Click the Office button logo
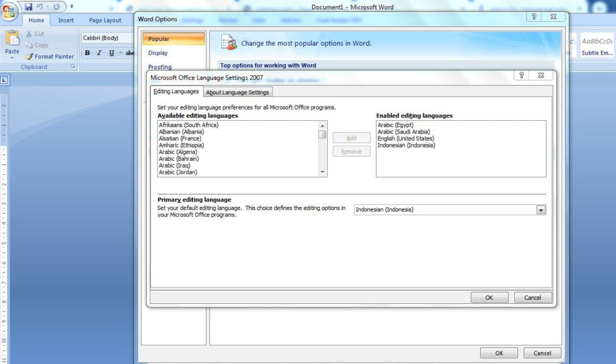This screenshot has width=616, height=364. tap(8, 11)
